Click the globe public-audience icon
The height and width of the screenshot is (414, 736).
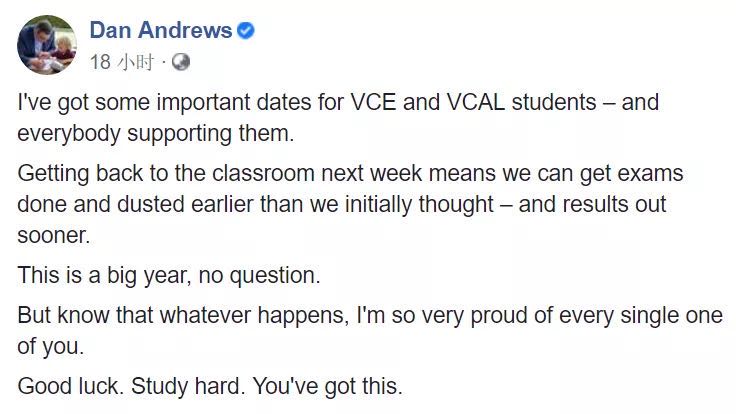pos(180,63)
